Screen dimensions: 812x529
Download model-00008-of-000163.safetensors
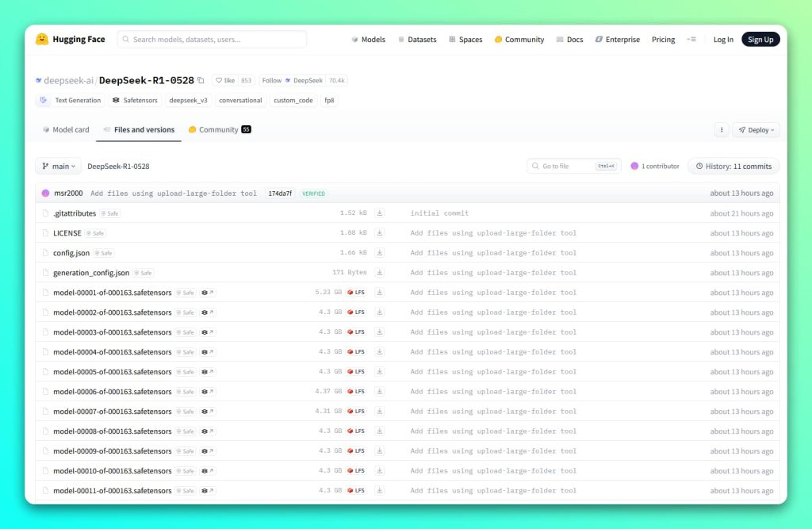(x=380, y=431)
